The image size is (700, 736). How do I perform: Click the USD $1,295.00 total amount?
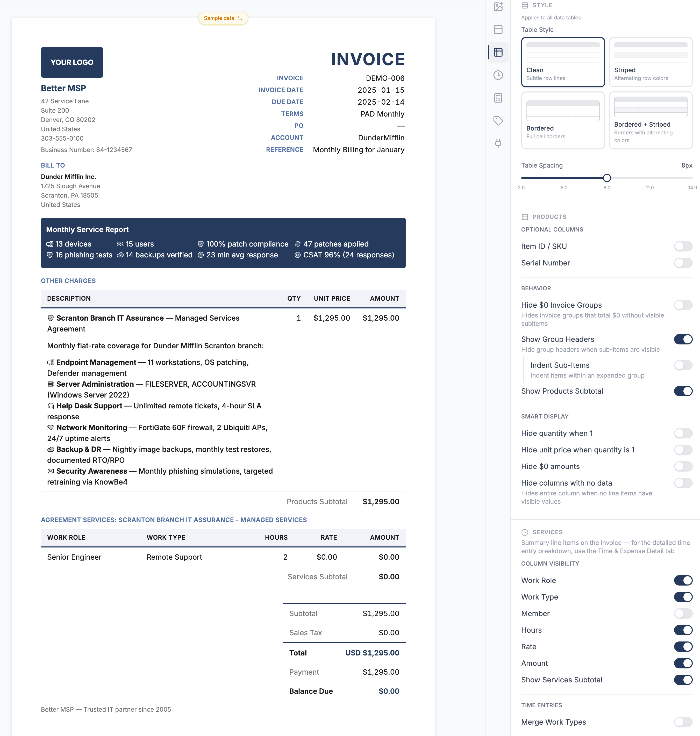pyautogui.click(x=372, y=653)
